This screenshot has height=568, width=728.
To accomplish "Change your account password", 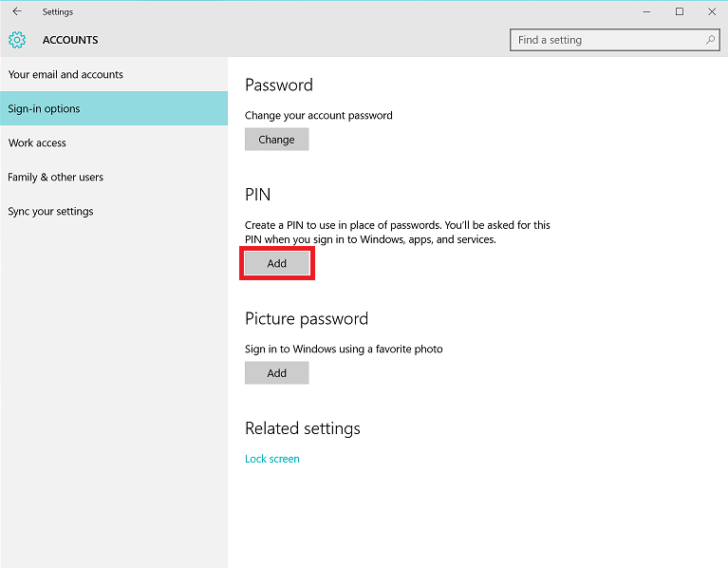I will [x=277, y=140].
